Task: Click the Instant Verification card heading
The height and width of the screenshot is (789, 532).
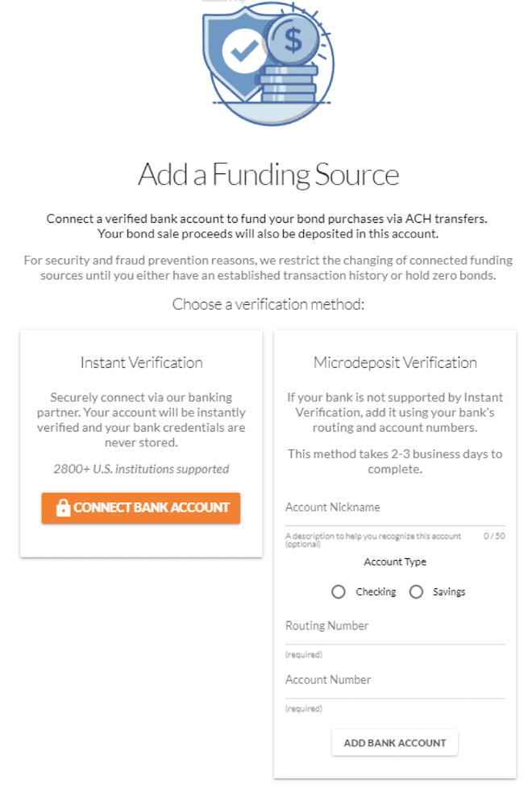Action: point(141,363)
